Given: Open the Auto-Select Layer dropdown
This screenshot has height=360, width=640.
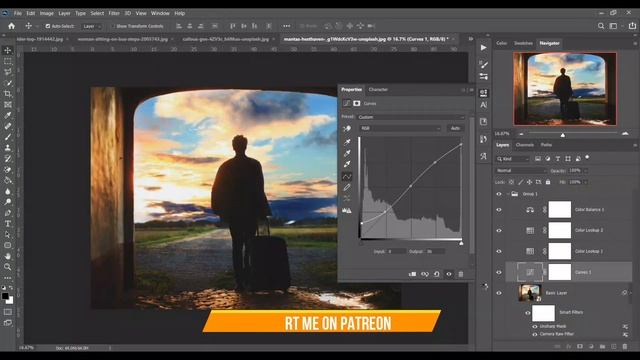Looking at the screenshot, I should (x=92, y=26).
